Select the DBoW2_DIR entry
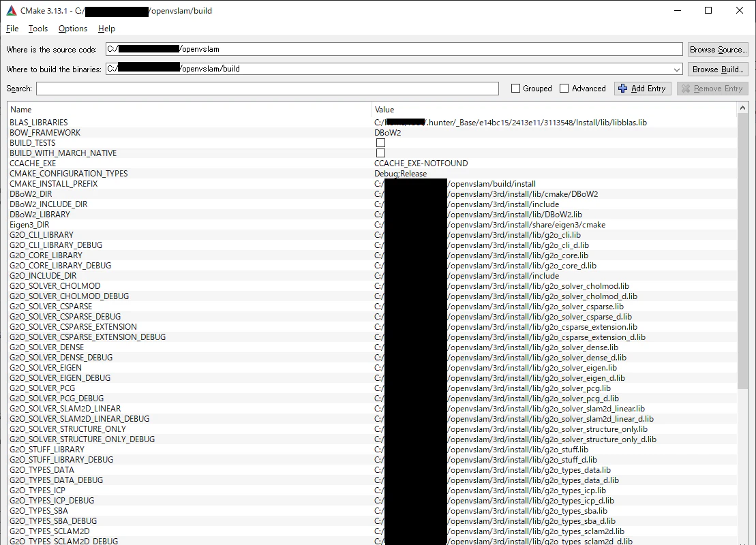 (31, 194)
